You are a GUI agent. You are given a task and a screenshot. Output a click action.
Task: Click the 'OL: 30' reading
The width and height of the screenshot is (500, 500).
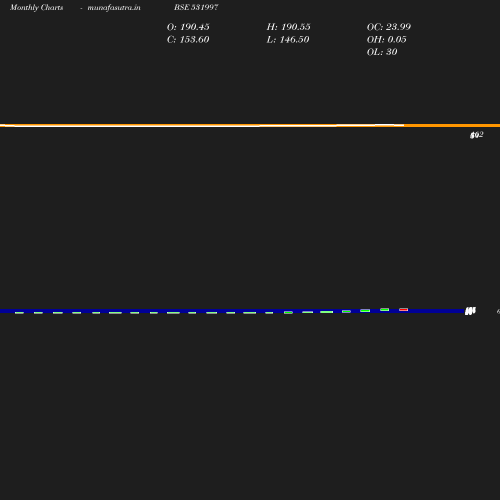(382, 52)
